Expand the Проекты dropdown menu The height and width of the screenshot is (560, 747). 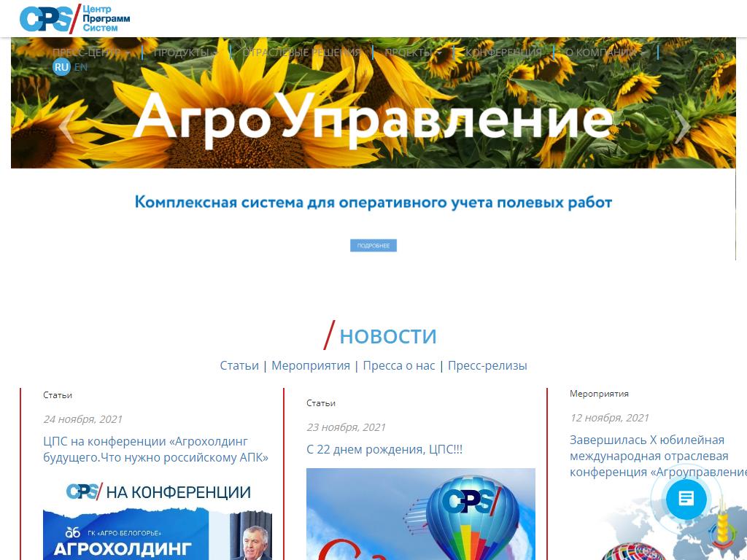click(x=412, y=52)
